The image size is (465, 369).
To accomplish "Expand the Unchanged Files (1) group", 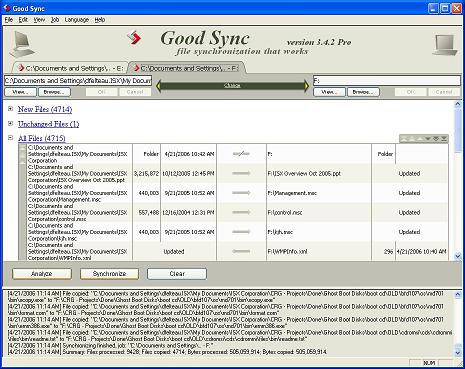I will coord(10,124).
